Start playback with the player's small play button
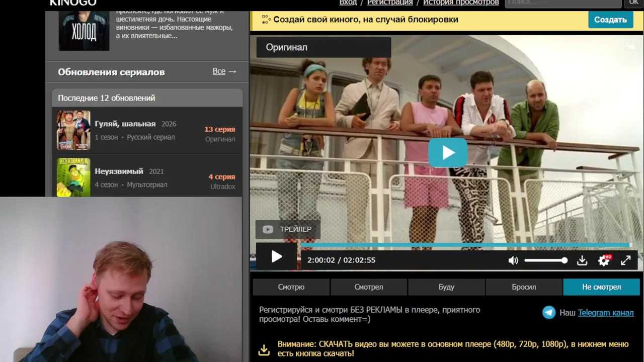This screenshot has height=362, width=644. point(276,257)
